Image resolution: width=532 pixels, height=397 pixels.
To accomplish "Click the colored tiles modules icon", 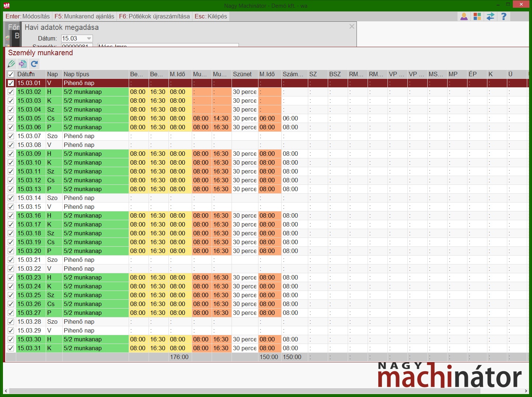I will [477, 17].
